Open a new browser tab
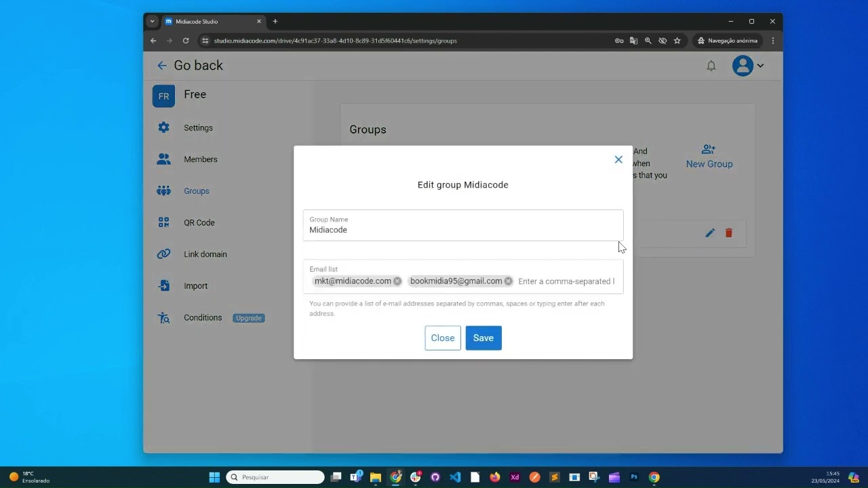Image resolution: width=868 pixels, height=488 pixels. coord(275,22)
